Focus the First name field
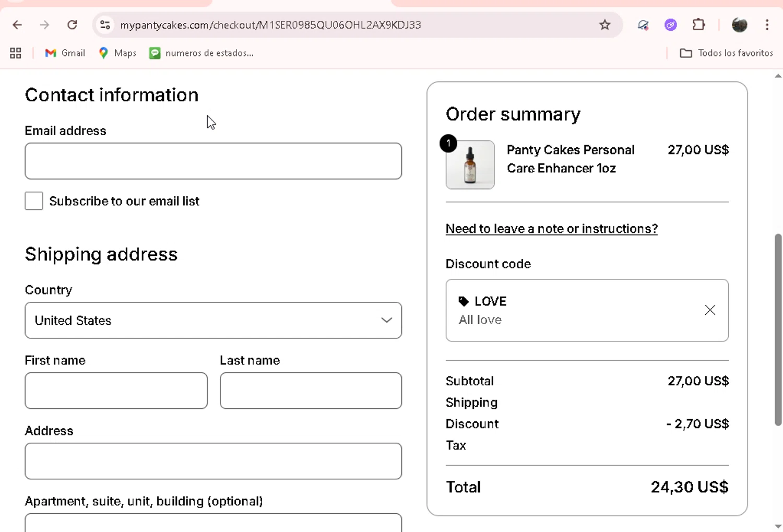Image resolution: width=783 pixels, height=532 pixels. pyautogui.click(x=116, y=391)
